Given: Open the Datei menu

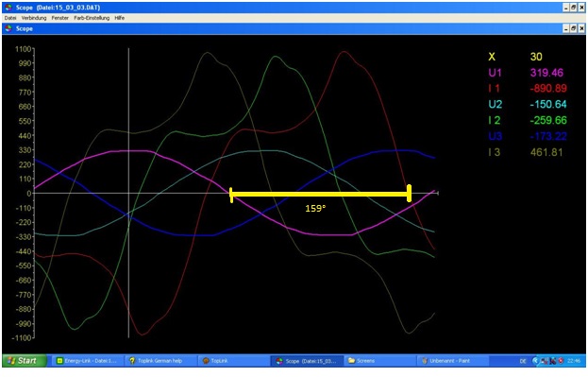Looking at the screenshot, I should [10, 18].
